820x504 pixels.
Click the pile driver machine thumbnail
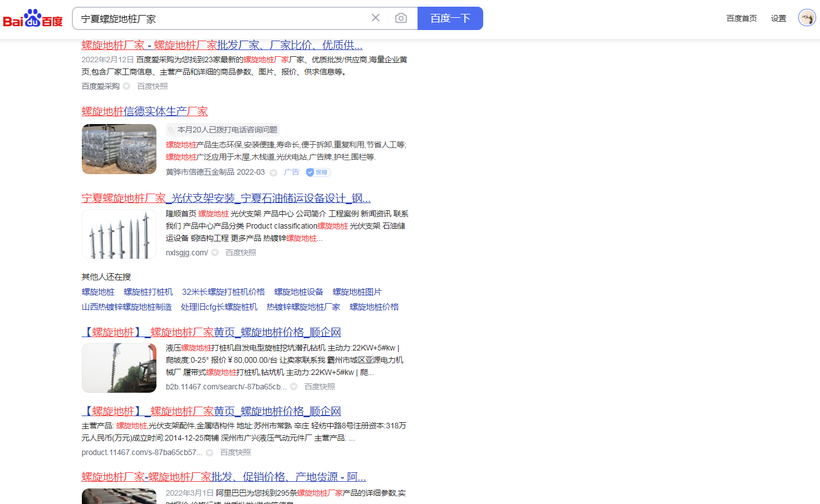[x=119, y=368]
